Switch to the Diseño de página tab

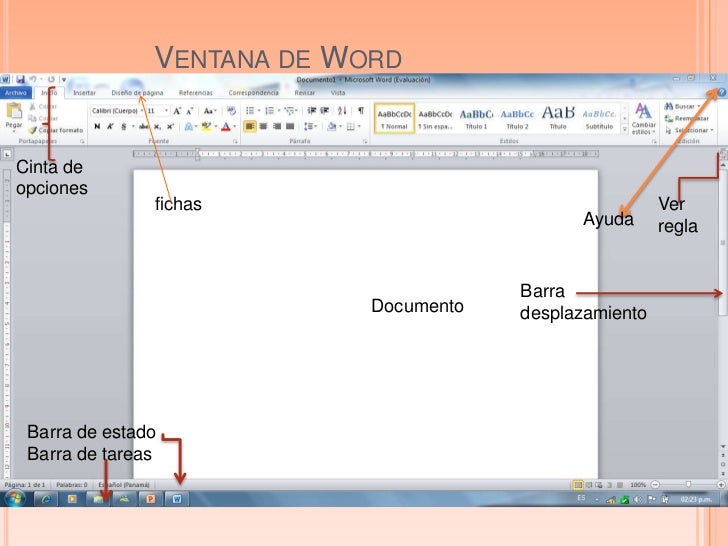point(137,93)
